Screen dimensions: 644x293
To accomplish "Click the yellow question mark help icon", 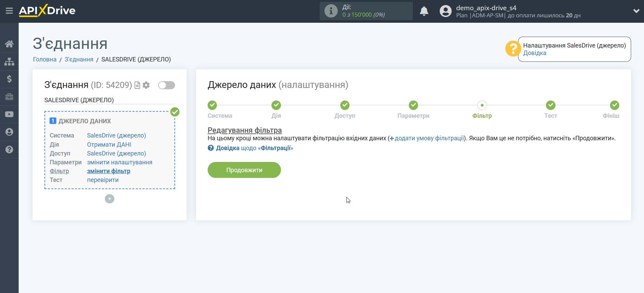I will (x=513, y=49).
